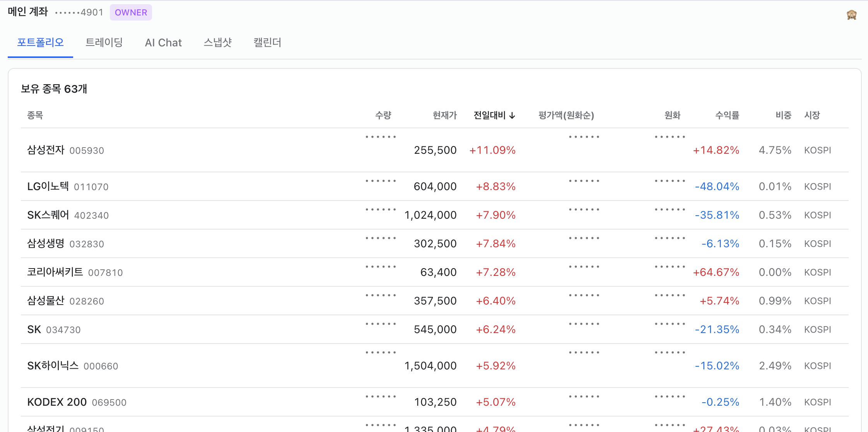The height and width of the screenshot is (432, 868).
Task: Open the 삼성전자 stock row
Action: click(x=435, y=150)
